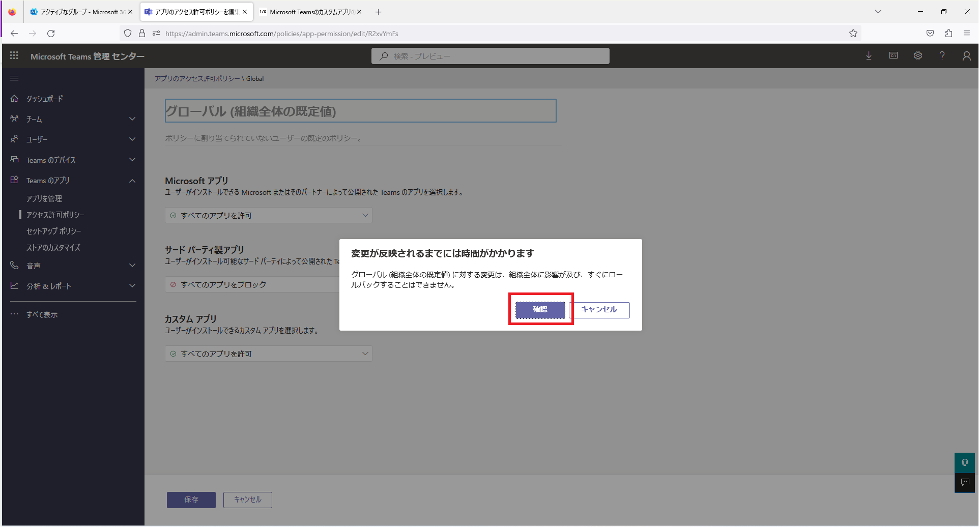Switch to Microsoft Teamsのカスタムアプリ tab
The image size is (980, 528).
point(310,12)
